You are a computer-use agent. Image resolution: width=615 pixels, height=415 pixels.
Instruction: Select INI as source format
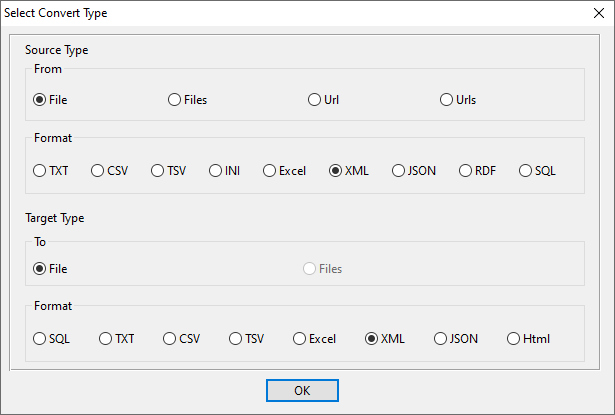coord(216,171)
